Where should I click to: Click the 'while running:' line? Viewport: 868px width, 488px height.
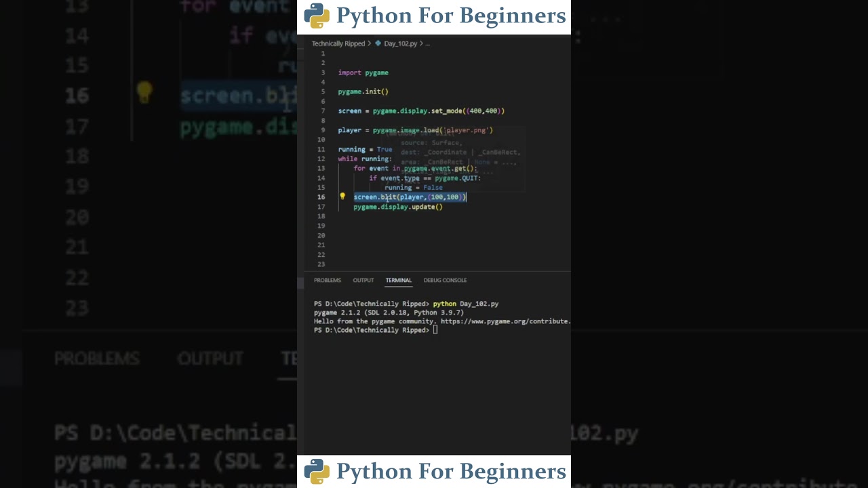coord(365,159)
